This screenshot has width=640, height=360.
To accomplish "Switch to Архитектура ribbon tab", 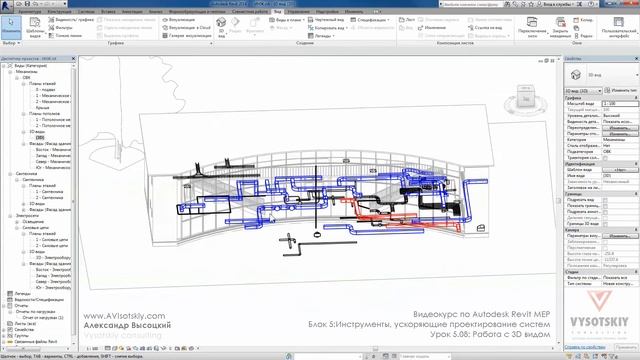I will 30,12.
